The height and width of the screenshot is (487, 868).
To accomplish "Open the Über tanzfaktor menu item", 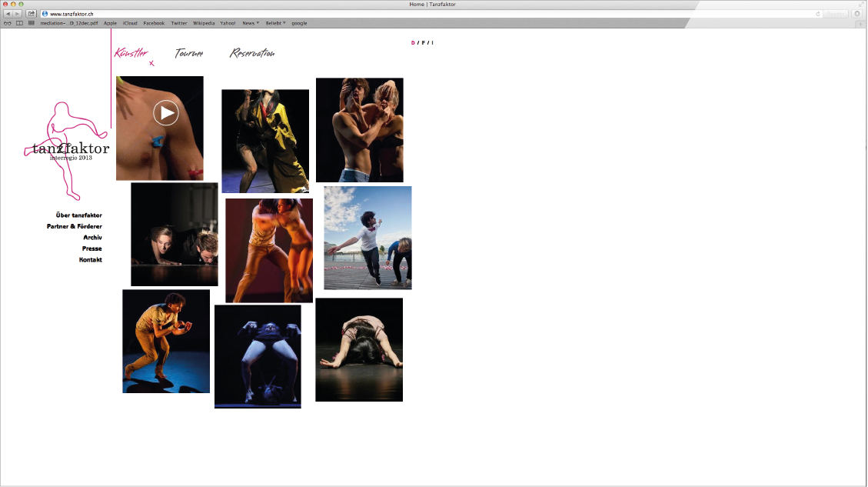I will (78, 215).
